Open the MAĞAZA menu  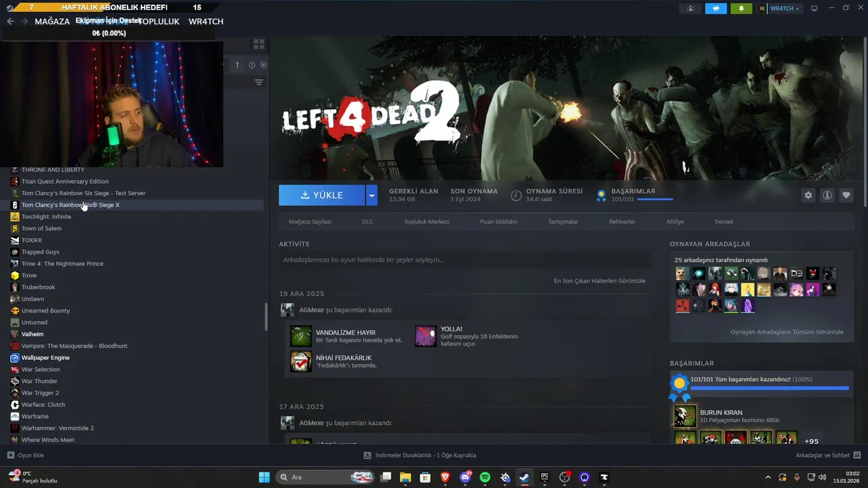pyautogui.click(x=52, y=21)
